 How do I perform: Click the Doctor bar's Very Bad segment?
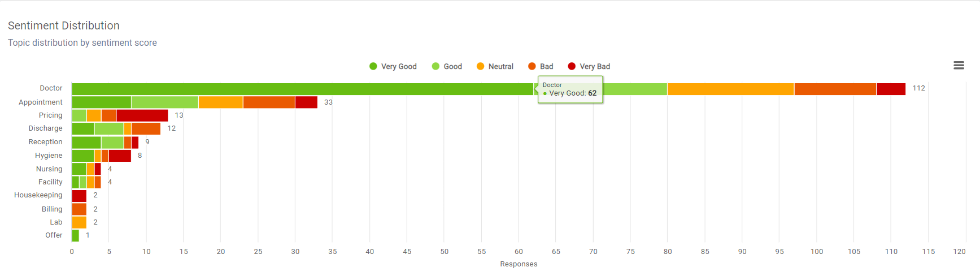(x=891, y=89)
